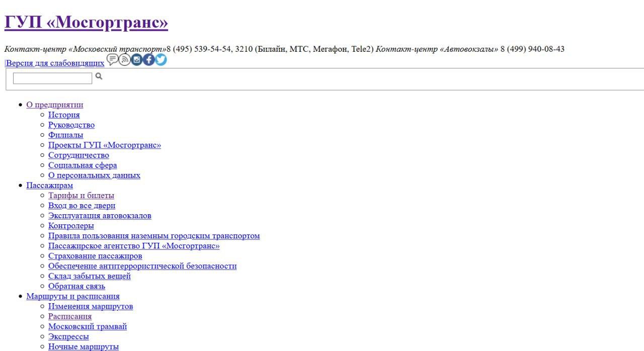Open the «Филиалы» link
This screenshot has height=351, width=644.
pyautogui.click(x=66, y=135)
